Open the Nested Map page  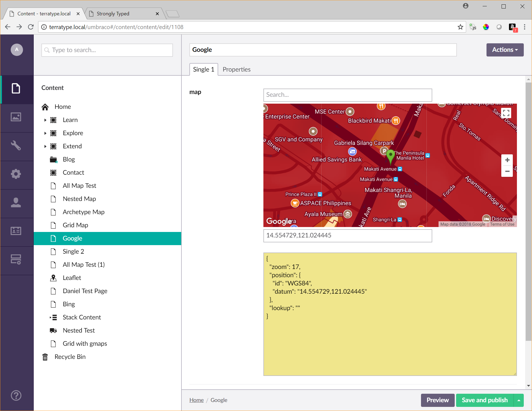pos(79,199)
